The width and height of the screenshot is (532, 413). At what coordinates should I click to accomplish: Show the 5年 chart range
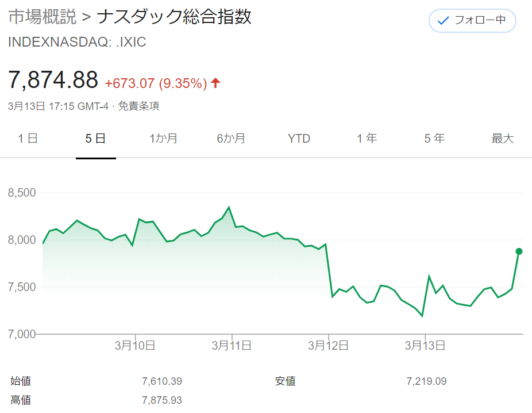coord(435,139)
